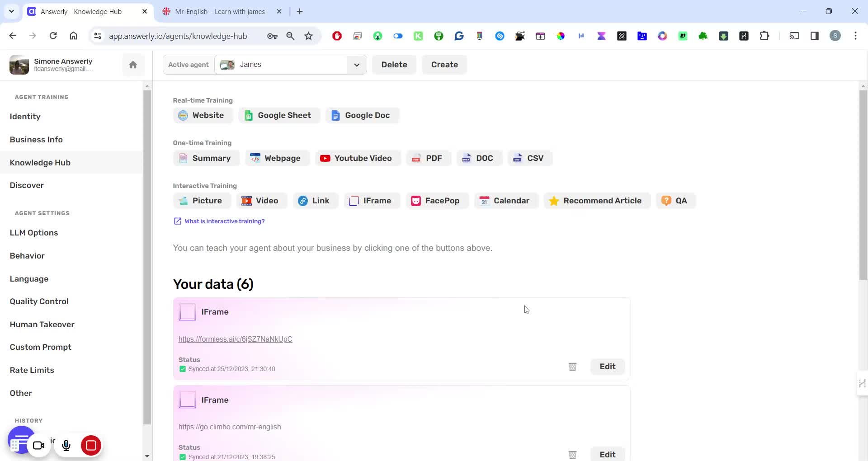
Task: Open the formless.ai IFrame link
Action: point(235,339)
